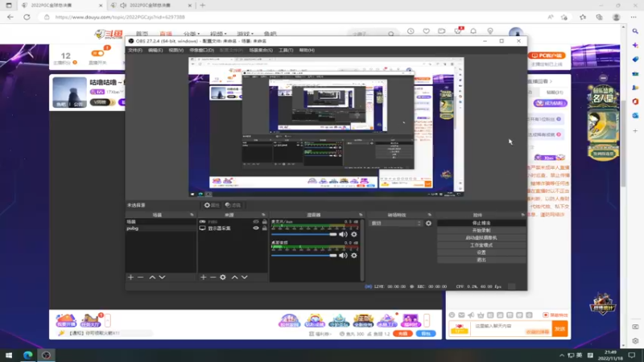Image resolution: width=644 pixels, height=362 pixels.
Task: Open settings gear for desktop audio channel
Action: click(x=354, y=255)
